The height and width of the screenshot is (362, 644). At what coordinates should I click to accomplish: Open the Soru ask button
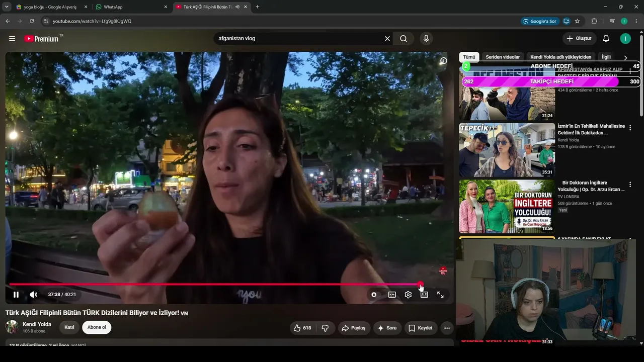387,328
